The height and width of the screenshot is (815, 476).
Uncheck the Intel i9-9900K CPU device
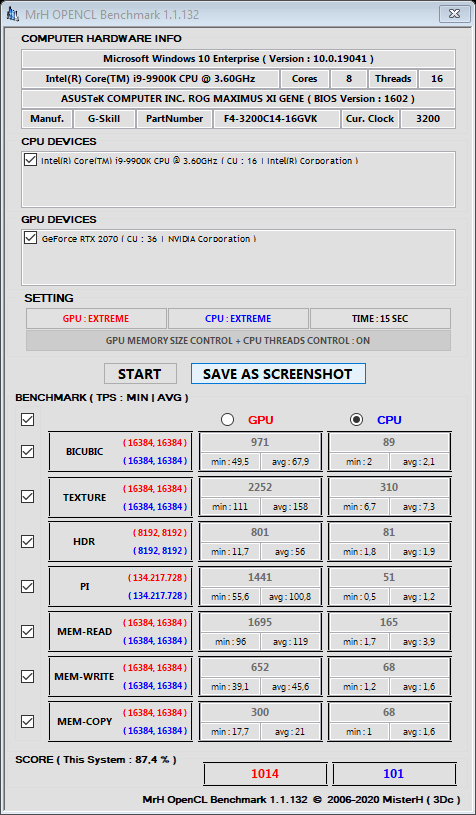tap(30, 160)
